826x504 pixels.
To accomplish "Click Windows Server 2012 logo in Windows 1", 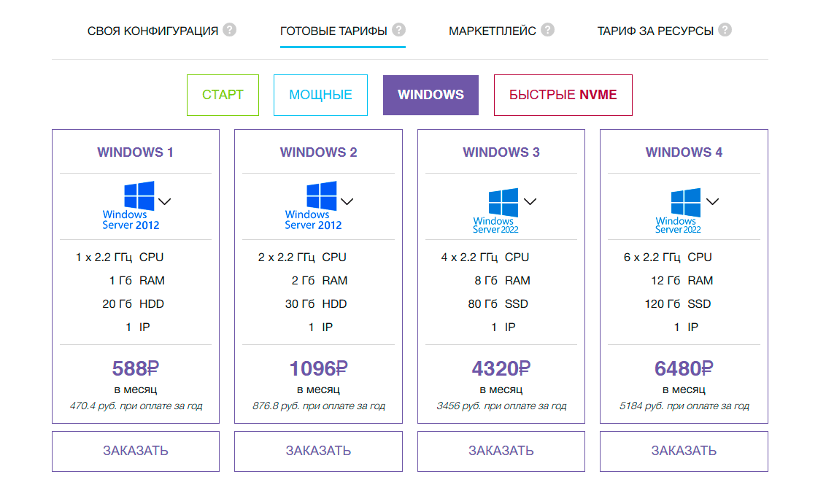I will pyautogui.click(x=131, y=206).
